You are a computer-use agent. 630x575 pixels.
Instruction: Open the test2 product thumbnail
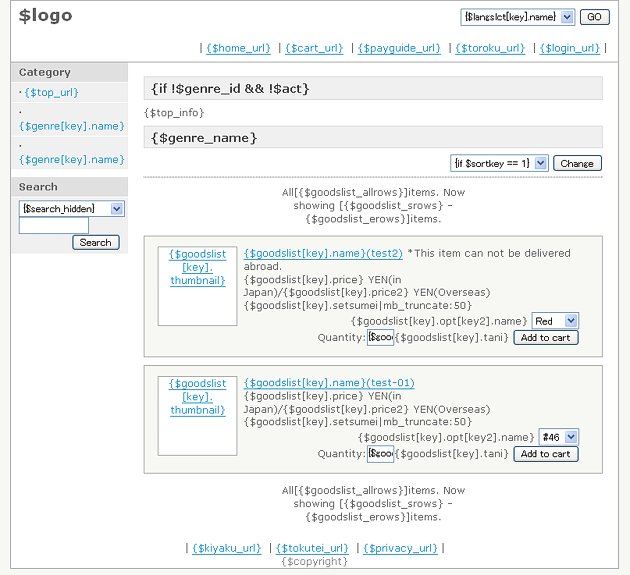click(x=197, y=267)
